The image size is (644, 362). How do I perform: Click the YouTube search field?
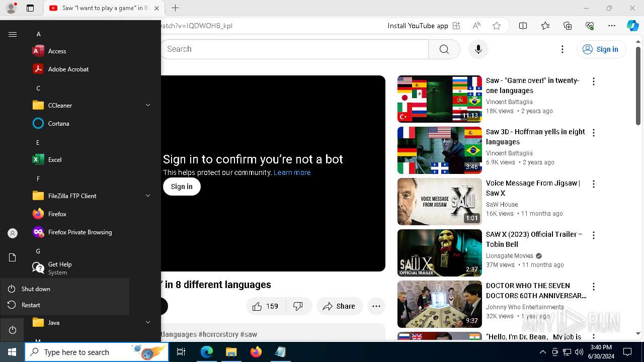(295, 49)
